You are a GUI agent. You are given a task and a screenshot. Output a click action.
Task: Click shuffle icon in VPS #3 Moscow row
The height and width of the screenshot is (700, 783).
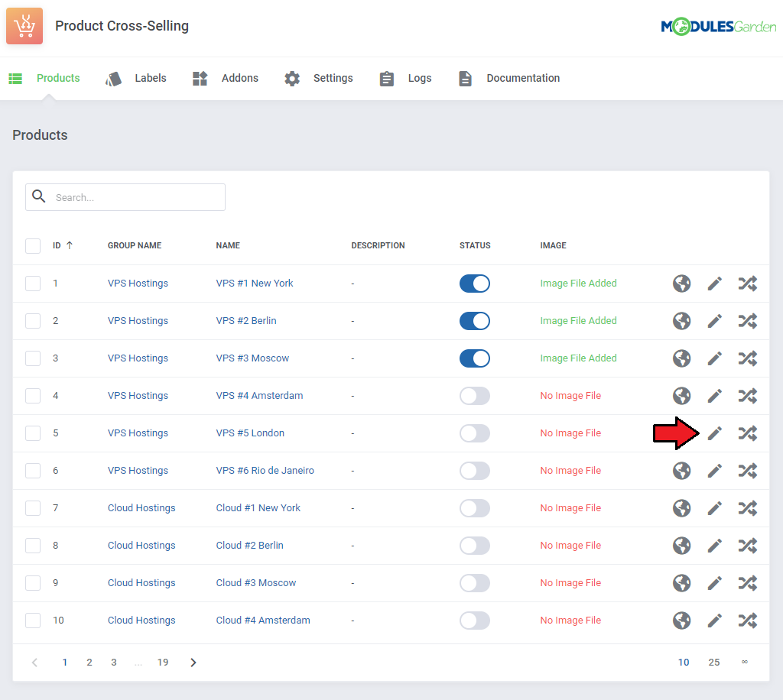(748, 358)
